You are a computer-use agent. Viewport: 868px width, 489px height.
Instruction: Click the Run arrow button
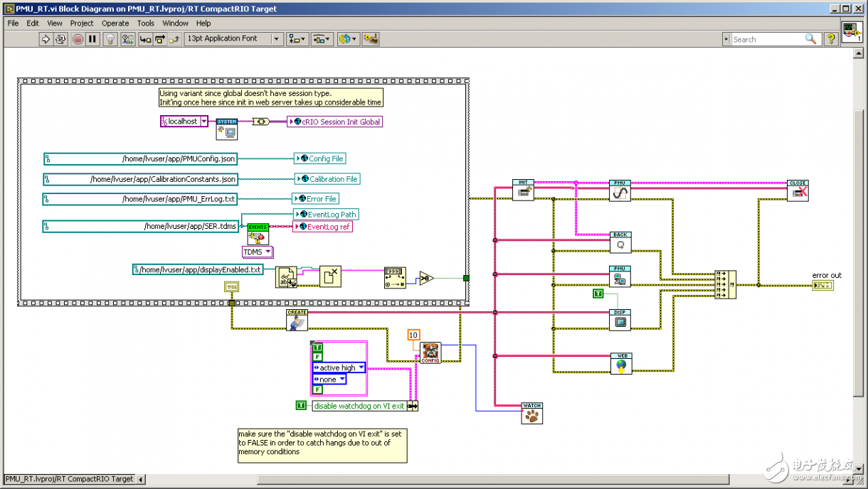coord(46,39)
